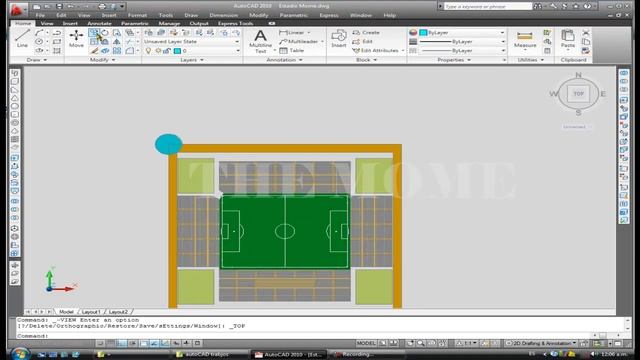Screen dimensions: 640x360
Task: Open ByLayer linetype dropdown
Action: (463, 51)
